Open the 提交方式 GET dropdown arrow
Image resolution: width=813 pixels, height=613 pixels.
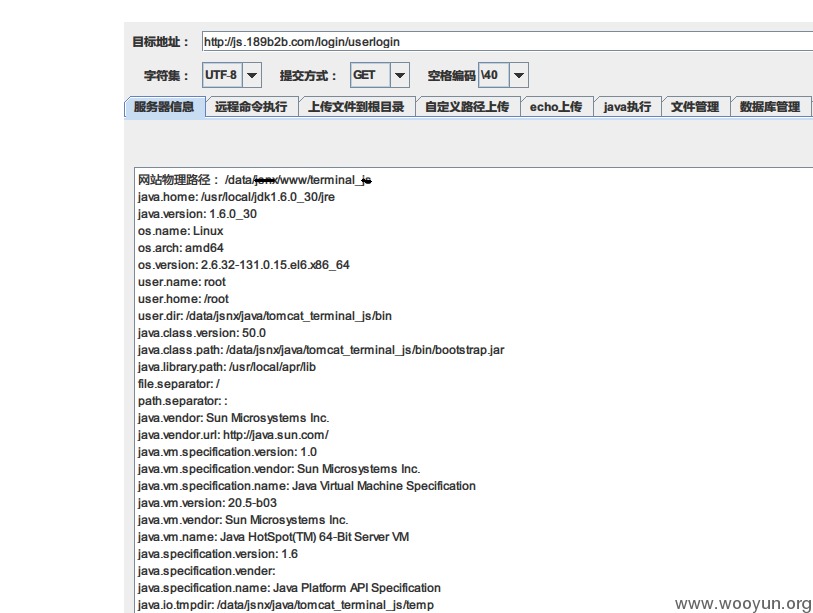click(400, 75)
